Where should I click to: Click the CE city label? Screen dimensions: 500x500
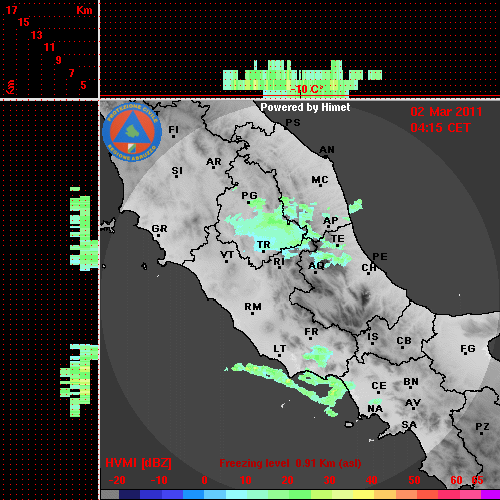tap(379, 386)
